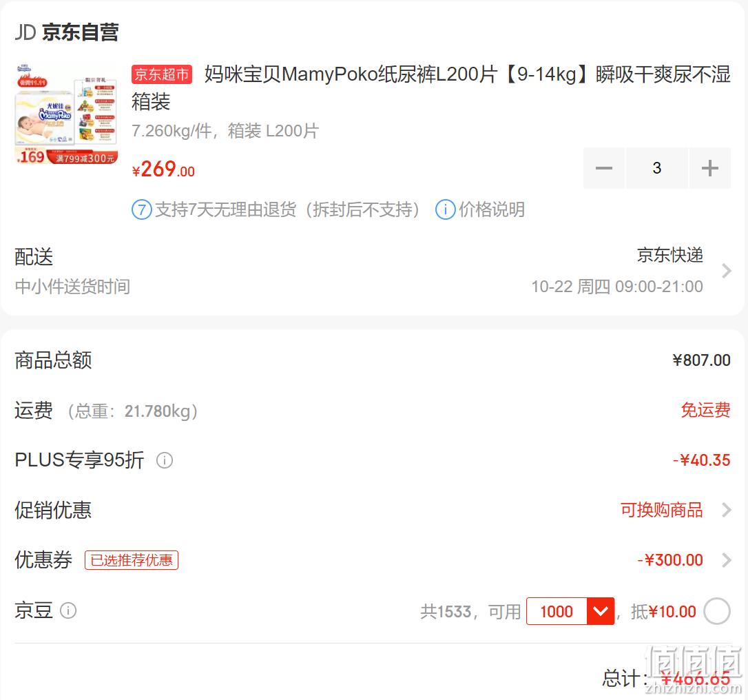Click the JD 京东自营 store header
Image resolution: width=748 pixels, height=700 pixels.
(x=67, y=32)
